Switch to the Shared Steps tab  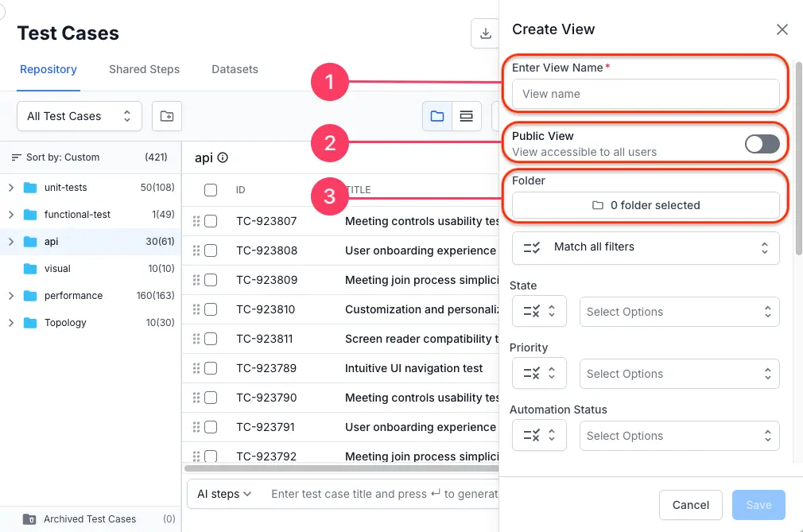(x=144, y=70)
